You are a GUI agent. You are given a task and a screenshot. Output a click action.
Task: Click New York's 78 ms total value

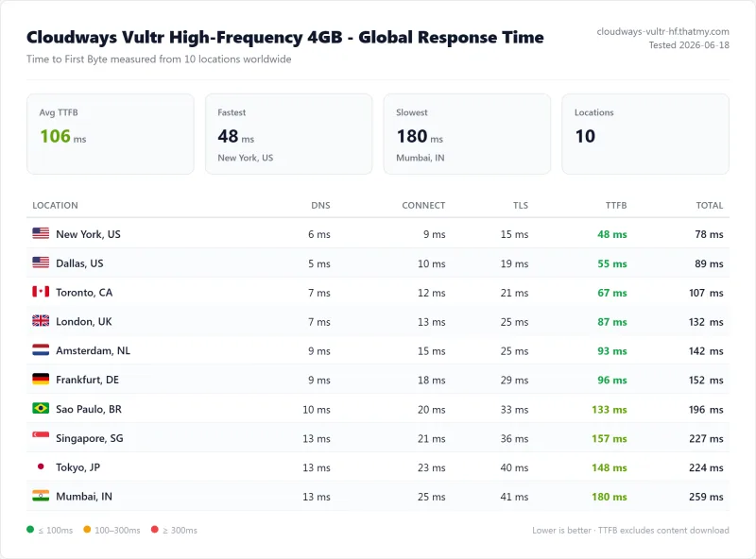click(709, 234)
